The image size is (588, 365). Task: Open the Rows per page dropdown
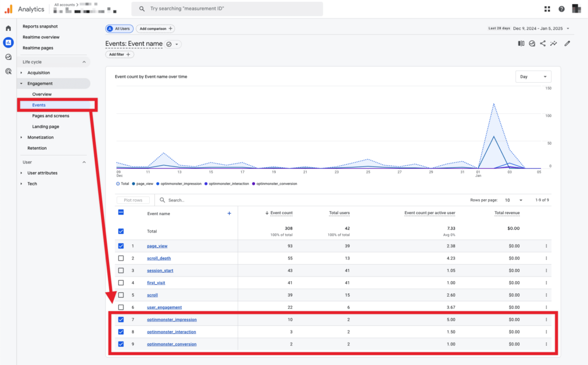click(x=513, y=200)
